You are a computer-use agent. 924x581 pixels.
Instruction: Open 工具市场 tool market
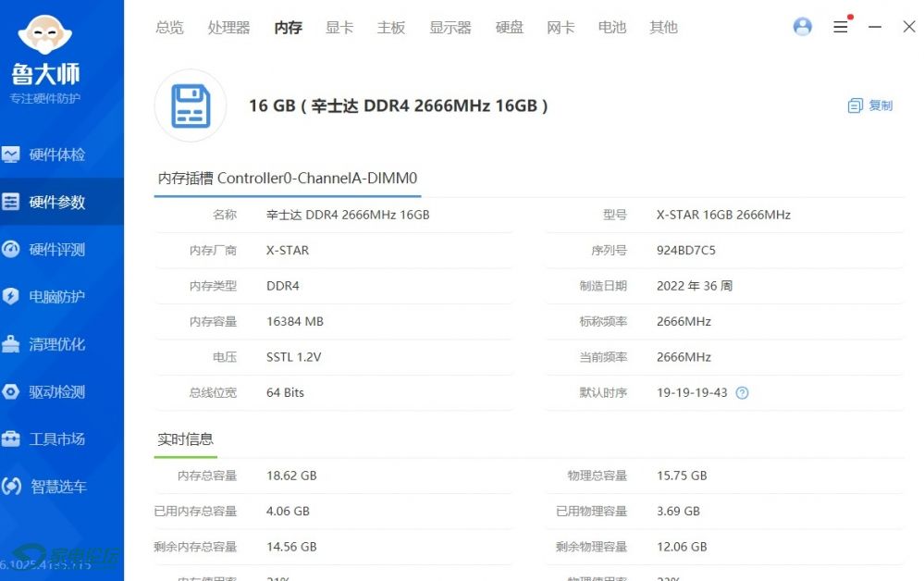(62, 439)
